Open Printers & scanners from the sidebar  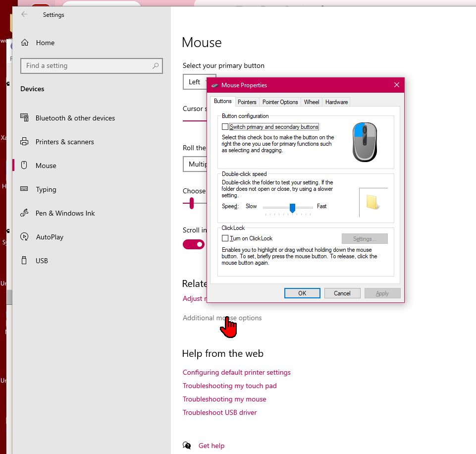point(24,142)
